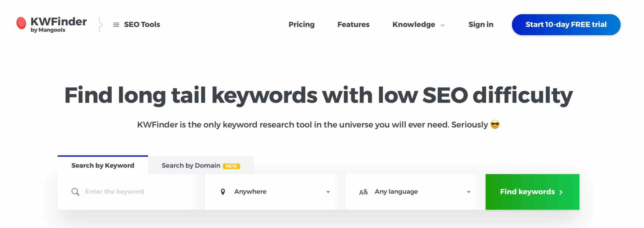Go to the Features page
Screen dimensions: 644x228
(353, 24)
